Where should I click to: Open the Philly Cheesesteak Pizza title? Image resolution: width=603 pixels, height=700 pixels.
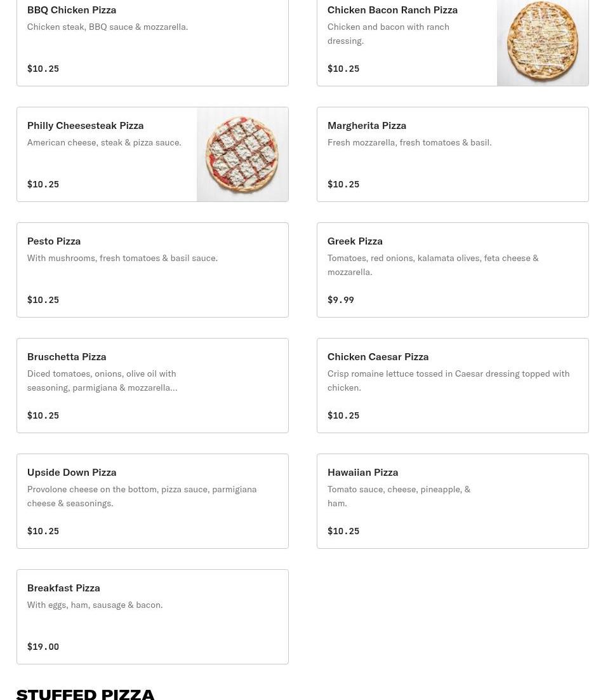pyautogui.click(x=85, y=126)
